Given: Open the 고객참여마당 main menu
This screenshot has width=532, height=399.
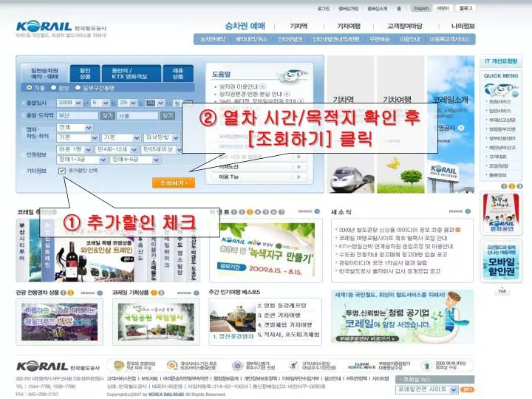Looking at the screenshot, I should click(405, 26).
